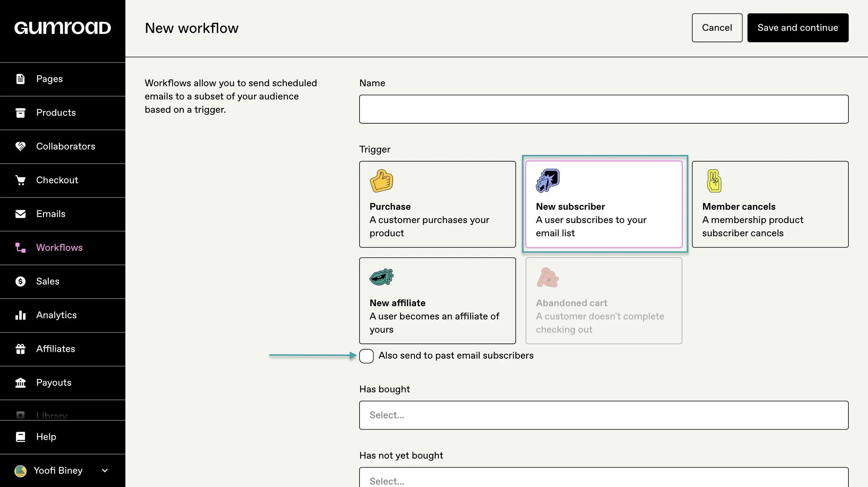
Task: Check Also send to past email subscribers
Action: (x=366, y=356)
